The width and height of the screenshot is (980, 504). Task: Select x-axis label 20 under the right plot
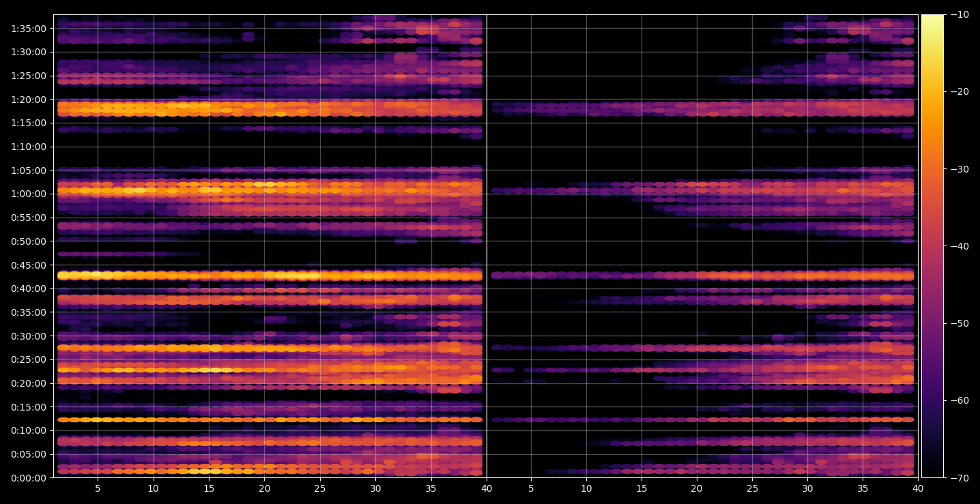point(697,488)
